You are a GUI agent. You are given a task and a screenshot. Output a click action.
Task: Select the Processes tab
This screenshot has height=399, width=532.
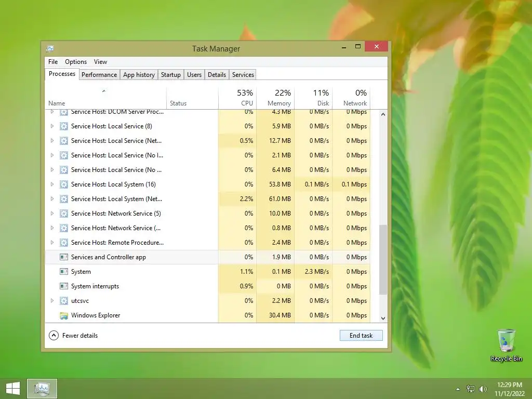(x=62, y=74)
